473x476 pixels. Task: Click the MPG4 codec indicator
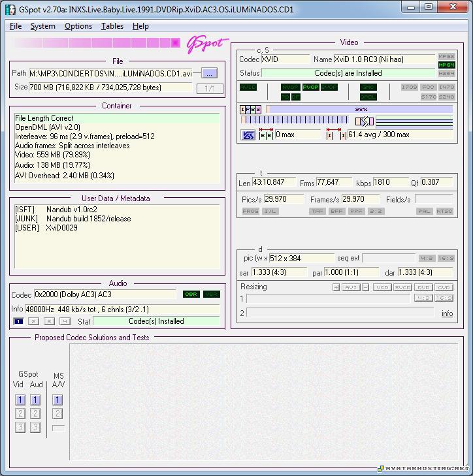[446, 65]
